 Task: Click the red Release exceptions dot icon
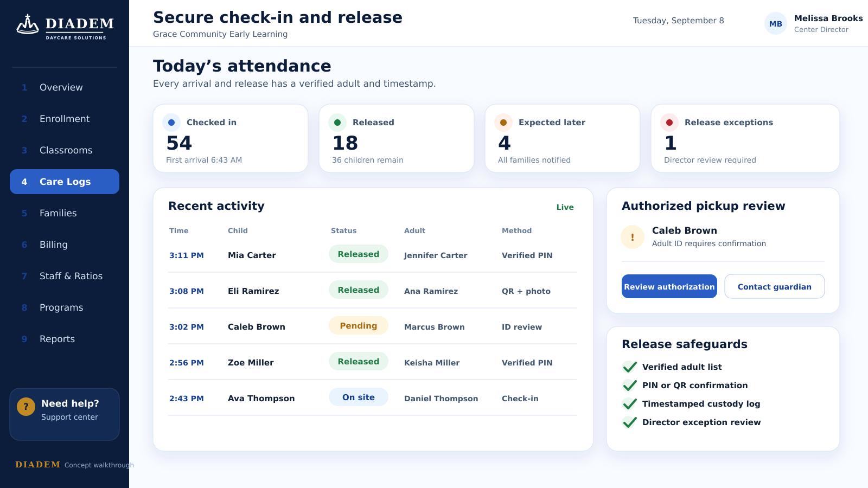tap(669, 123)
